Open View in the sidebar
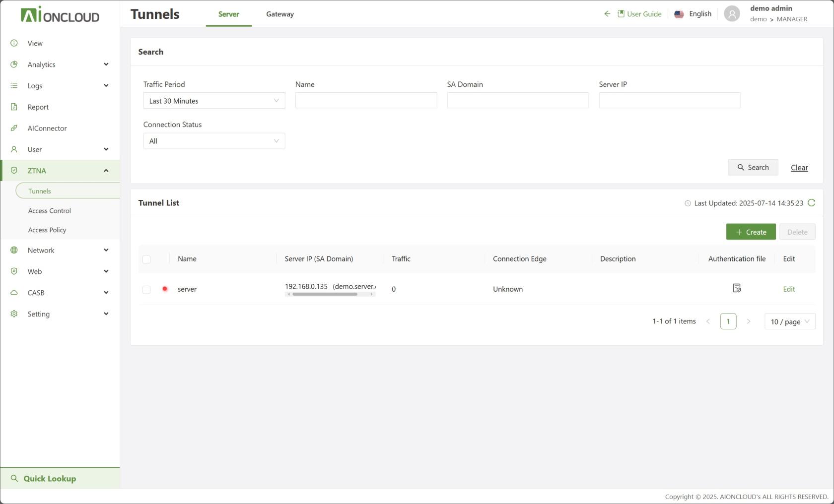834x504 pixels. 35,43
